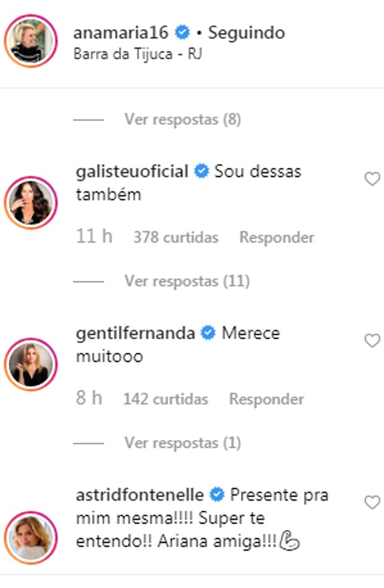Viewport: 384px width, 588px height.
Task: Like the gentilfernanda comment with the heart
Action: point(372,341)
